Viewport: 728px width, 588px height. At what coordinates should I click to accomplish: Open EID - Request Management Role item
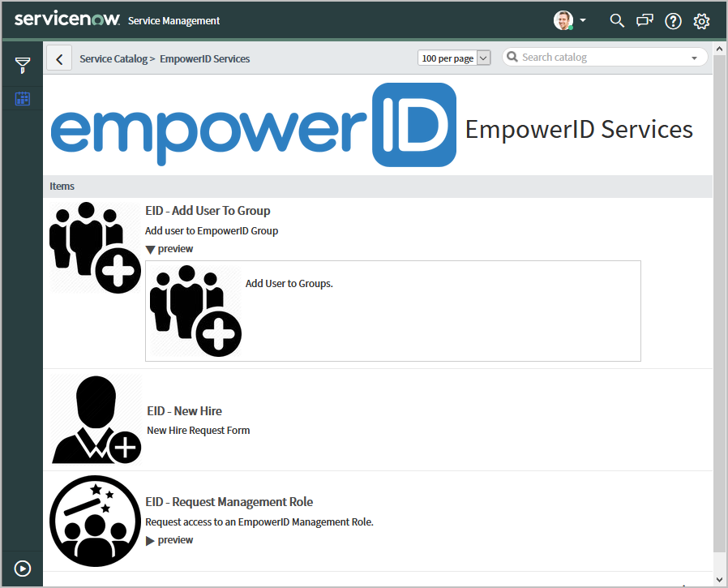click(x=229, y=502)
